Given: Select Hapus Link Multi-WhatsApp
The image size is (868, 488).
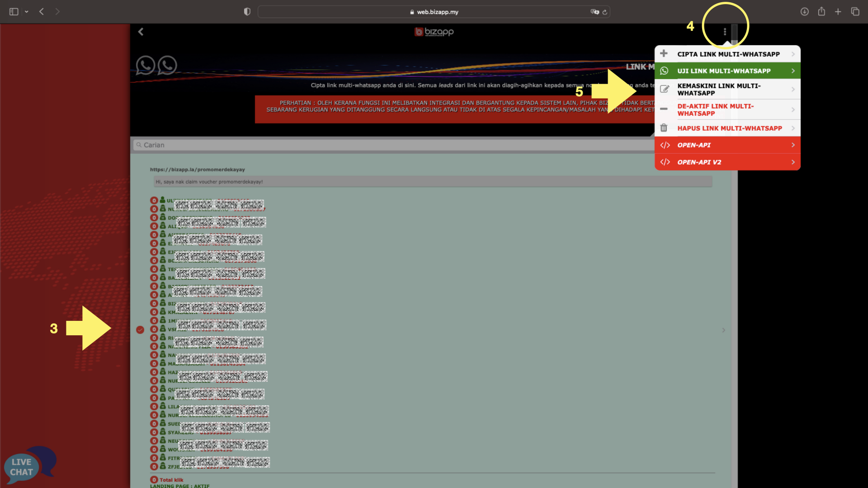Looking at the screenshot, I should (727, 128).
